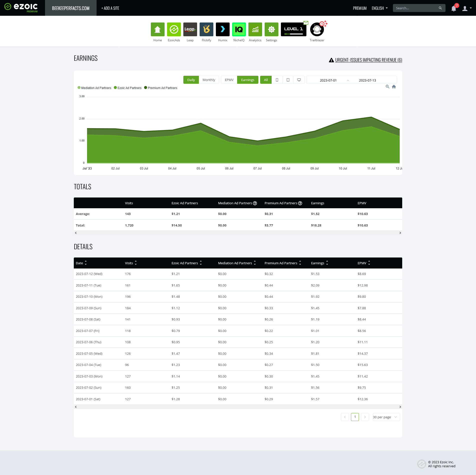
Task: Click the Ezoic logo
Action: pos(21,7)
